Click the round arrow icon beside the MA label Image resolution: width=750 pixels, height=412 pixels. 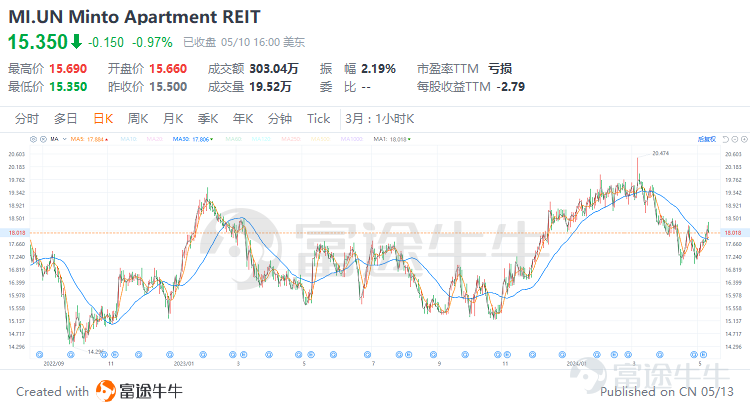coord(43,139)
